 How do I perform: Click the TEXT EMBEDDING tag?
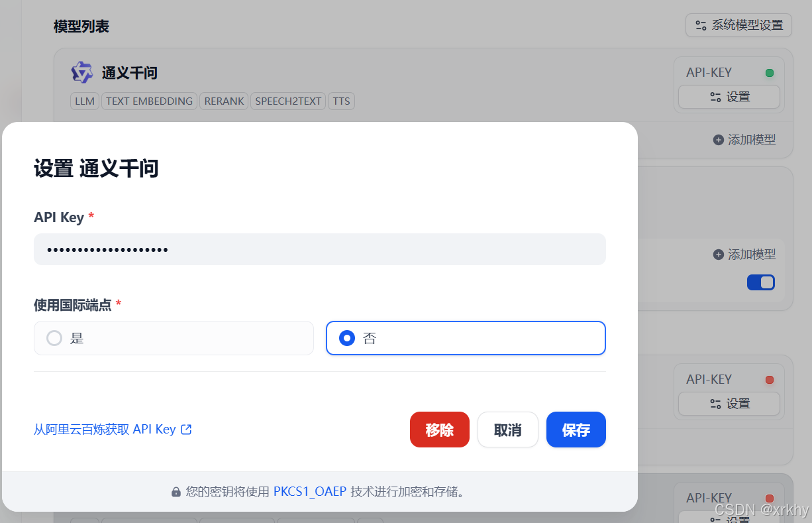tap(150, 101)
